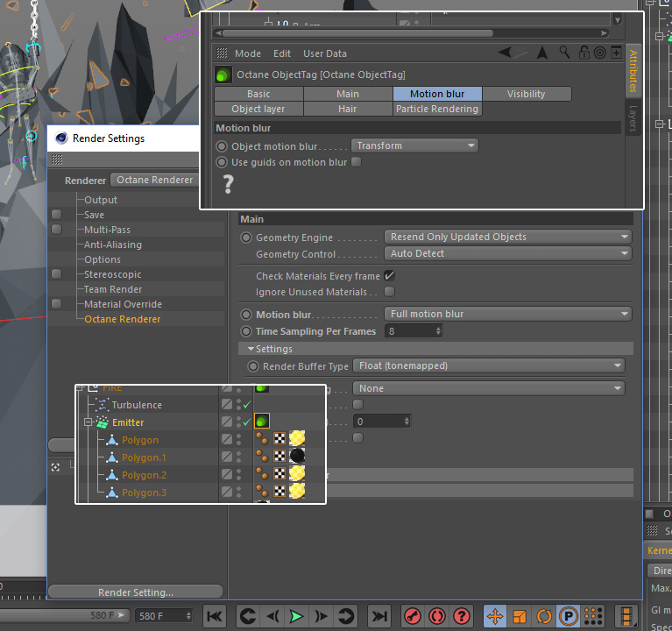Switch to the Particle Rendering tab

[x=437, y=109]
